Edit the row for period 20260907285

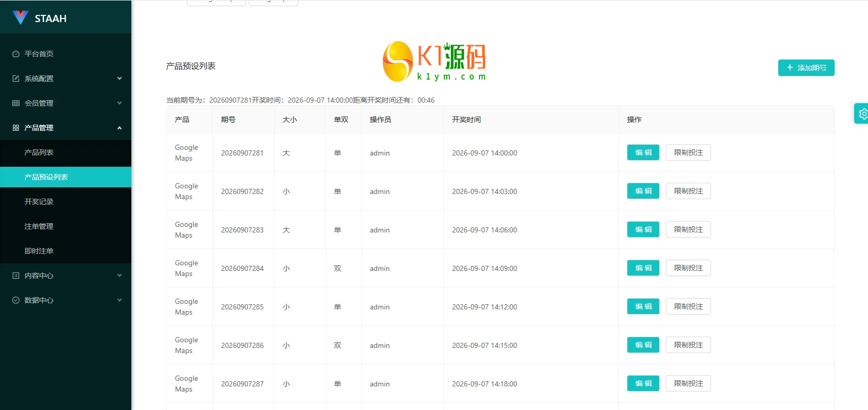(643, 306)
